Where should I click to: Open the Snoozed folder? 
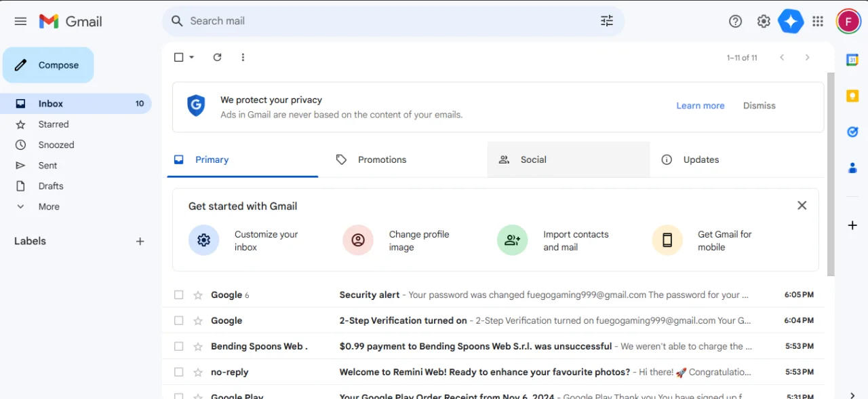coord(76,145)
